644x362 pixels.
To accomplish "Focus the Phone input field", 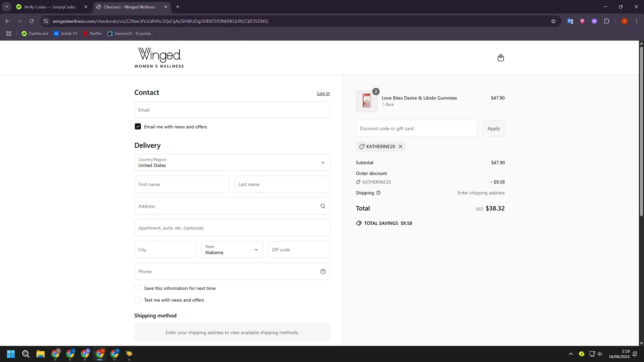I will pyautogui.click(x=232, y=271).
